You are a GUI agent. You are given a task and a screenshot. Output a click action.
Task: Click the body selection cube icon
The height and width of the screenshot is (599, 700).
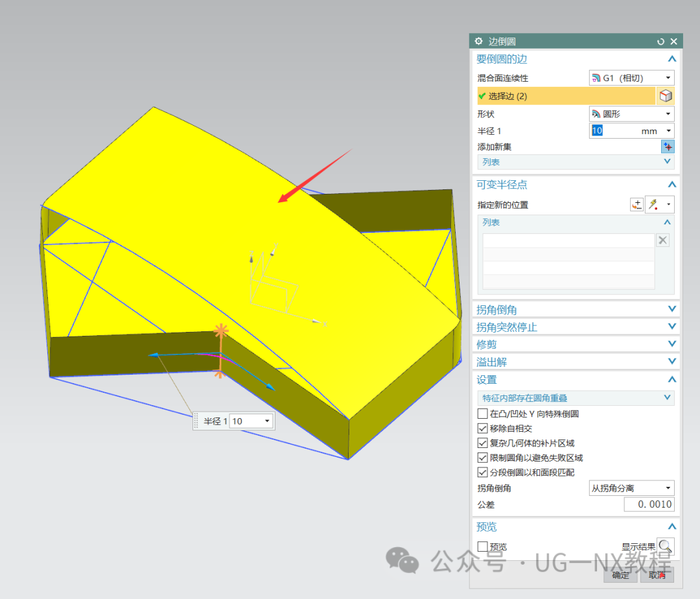pyautogui.click(x=666, y=96)
